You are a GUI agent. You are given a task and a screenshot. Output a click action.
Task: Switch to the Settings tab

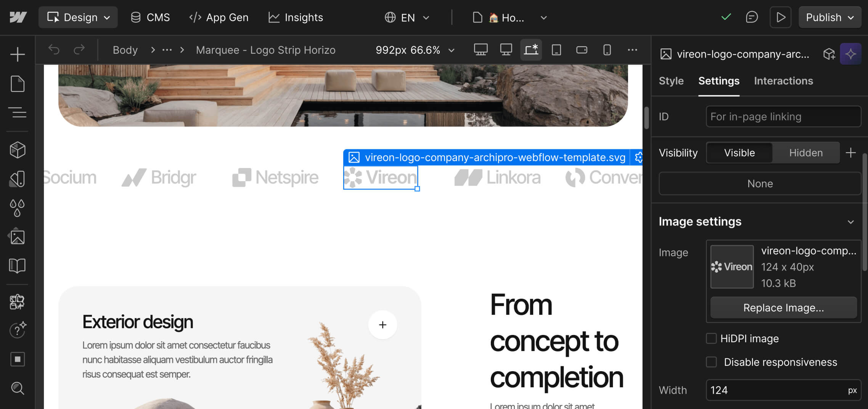(719, 81)
